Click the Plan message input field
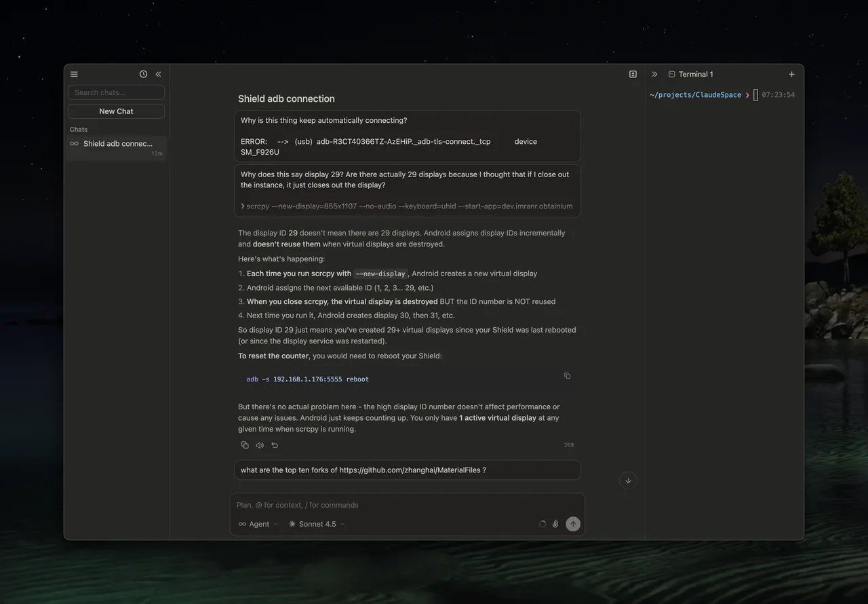868x604 pixels. click(407, 505)
